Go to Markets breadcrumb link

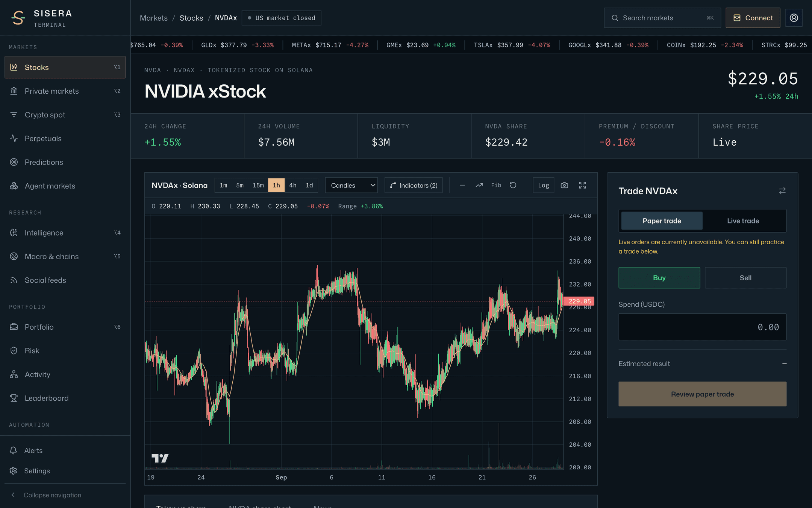pos(154,18)
